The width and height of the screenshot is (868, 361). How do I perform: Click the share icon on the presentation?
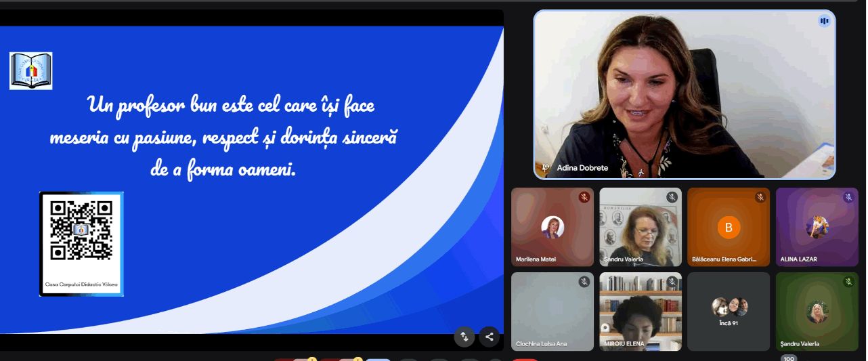coord(489,337)
